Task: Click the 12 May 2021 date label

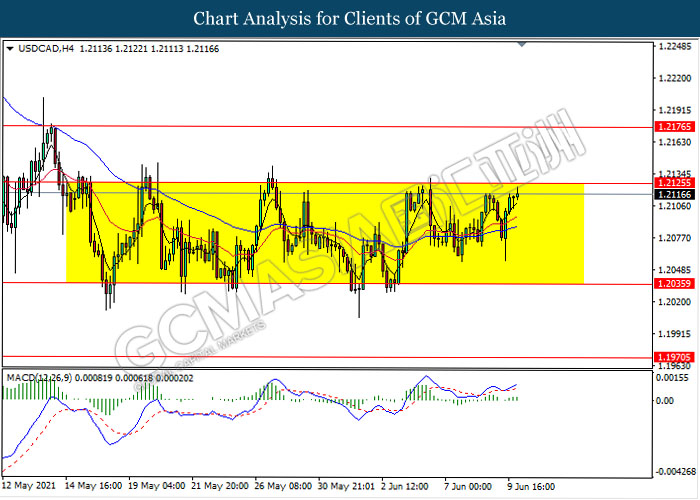Action: click(x=29, y=486)
